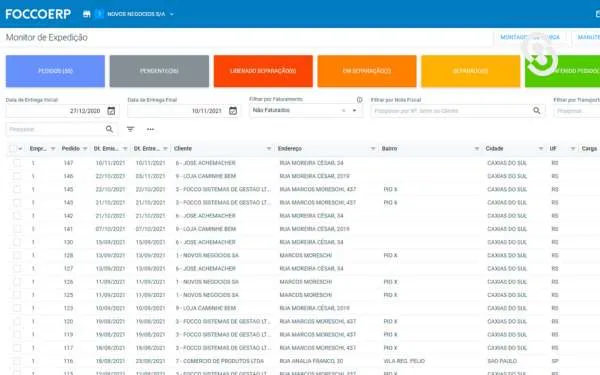Open the Endereço column filter arrow
Image resolution: width=600 pixels, height=375 pixels.
[x=373, y=148]
